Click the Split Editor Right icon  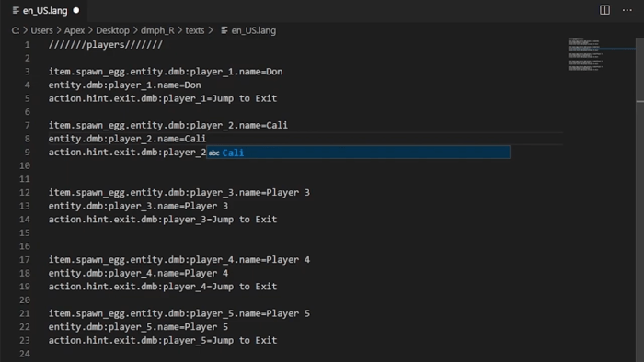604,10
